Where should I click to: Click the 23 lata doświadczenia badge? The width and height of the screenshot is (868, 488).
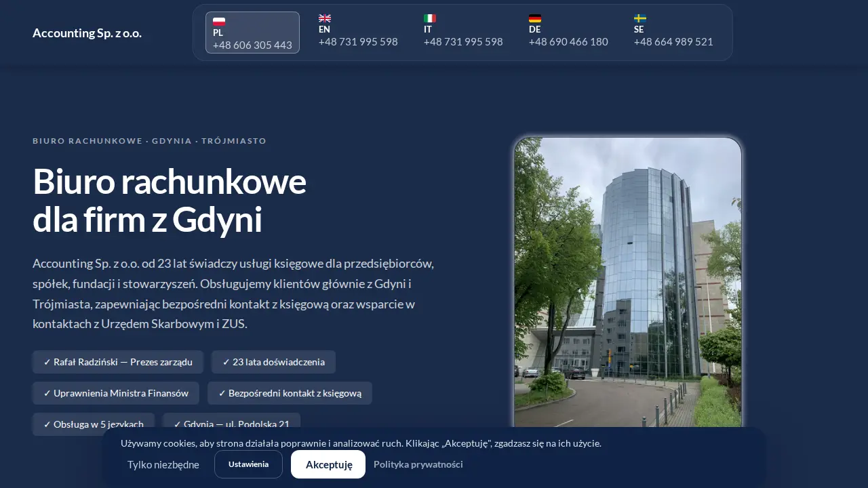(273, 362)
